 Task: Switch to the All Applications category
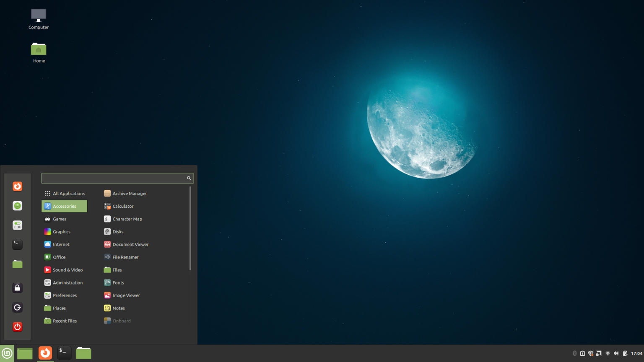click(68, 193)
